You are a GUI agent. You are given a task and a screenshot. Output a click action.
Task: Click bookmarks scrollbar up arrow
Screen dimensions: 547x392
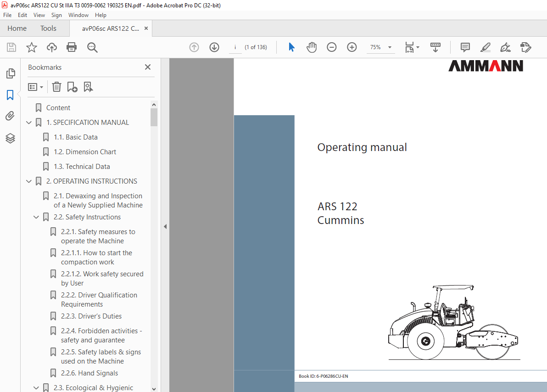pyautogui.click(x=154, y=105)
